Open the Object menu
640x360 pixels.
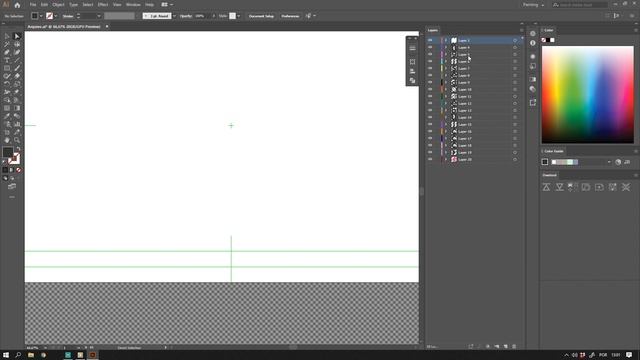point(58,4)
